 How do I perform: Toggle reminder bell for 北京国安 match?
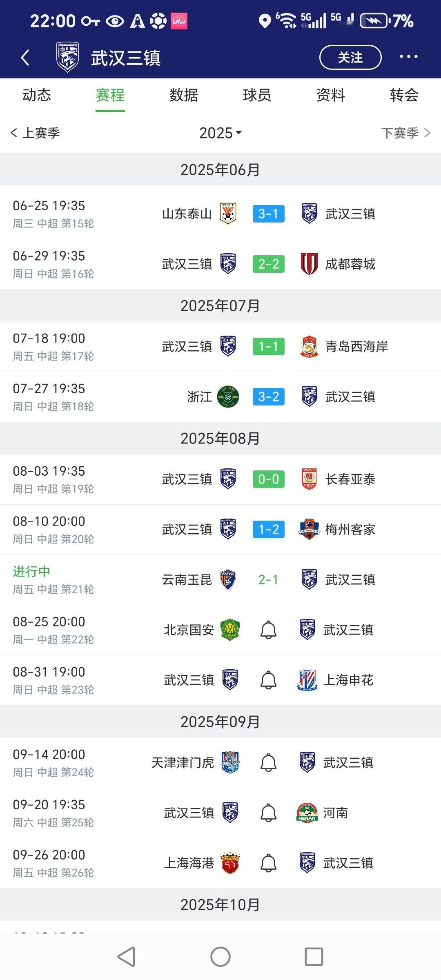(268, 630)
